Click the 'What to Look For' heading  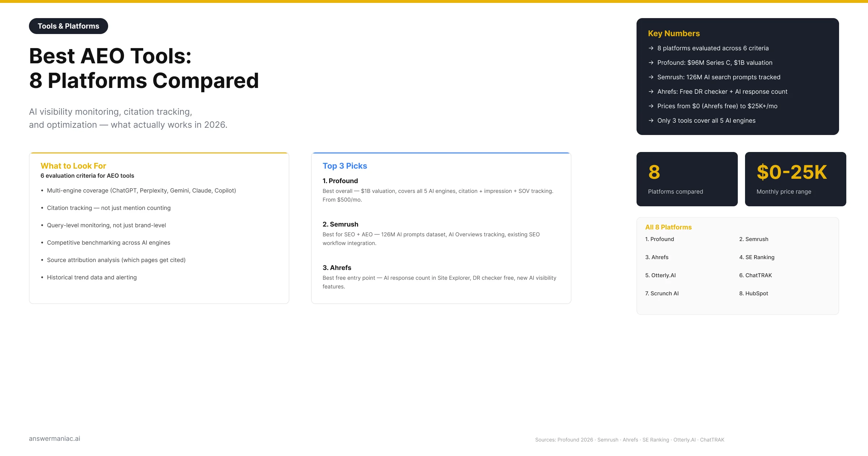click(x=73, y=166)
